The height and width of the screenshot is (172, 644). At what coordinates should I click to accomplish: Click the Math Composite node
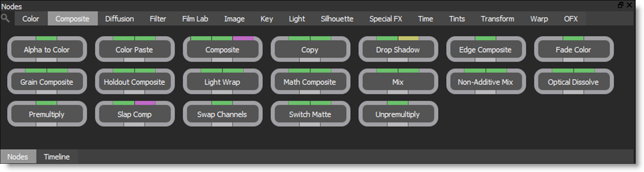[310, 82]
